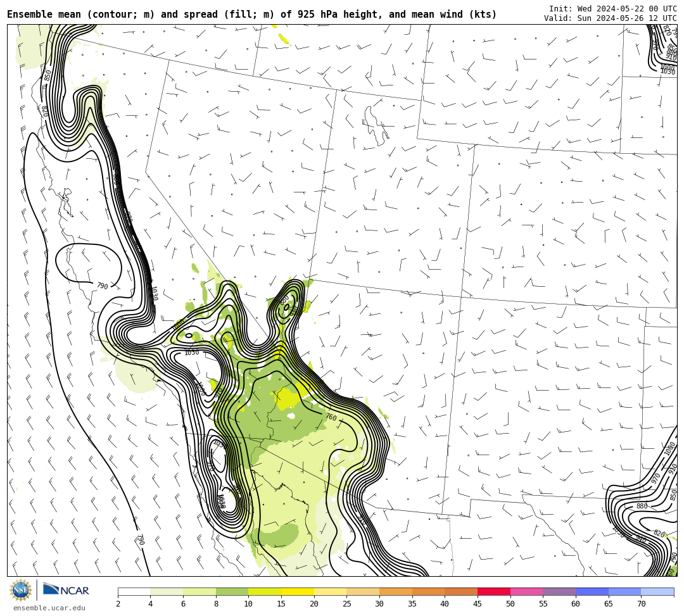This screenshot has height=616, width=684.
Task: Click the colorbar label 10
Action: (x=248, y=604)
